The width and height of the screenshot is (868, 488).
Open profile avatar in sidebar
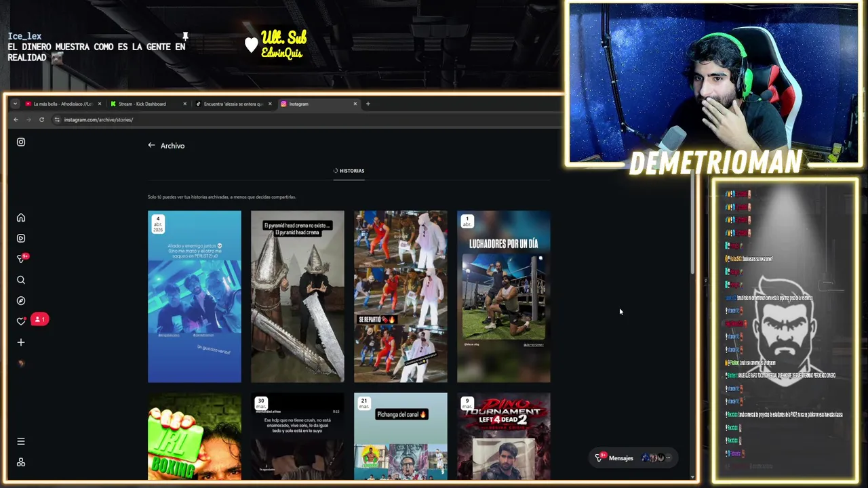coord(21,363)
